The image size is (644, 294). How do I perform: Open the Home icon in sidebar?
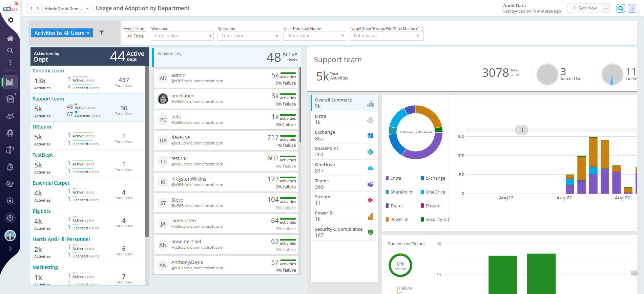coord(10,39)
